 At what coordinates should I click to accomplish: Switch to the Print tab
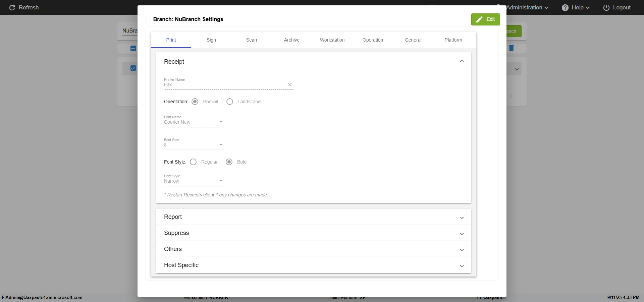coord(171,40)
